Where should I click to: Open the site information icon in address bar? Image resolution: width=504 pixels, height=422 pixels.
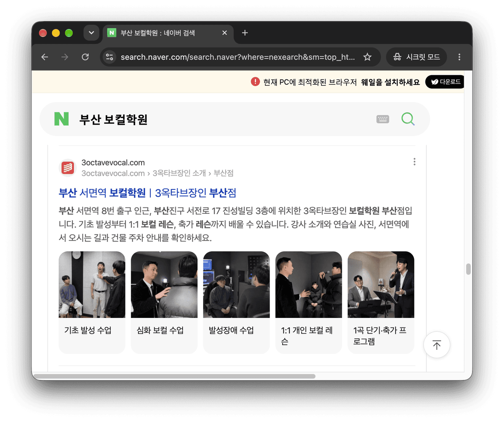110,57
